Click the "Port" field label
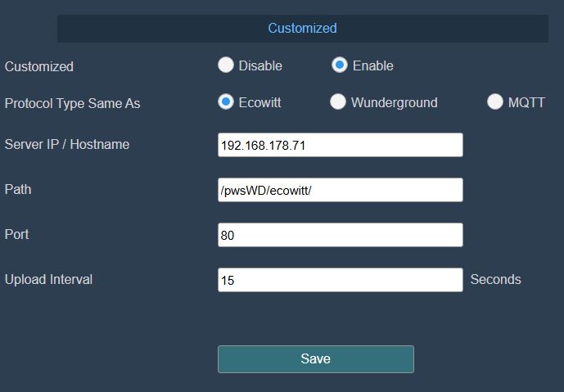This screenshot has width=564, height=392. [17, 234]
